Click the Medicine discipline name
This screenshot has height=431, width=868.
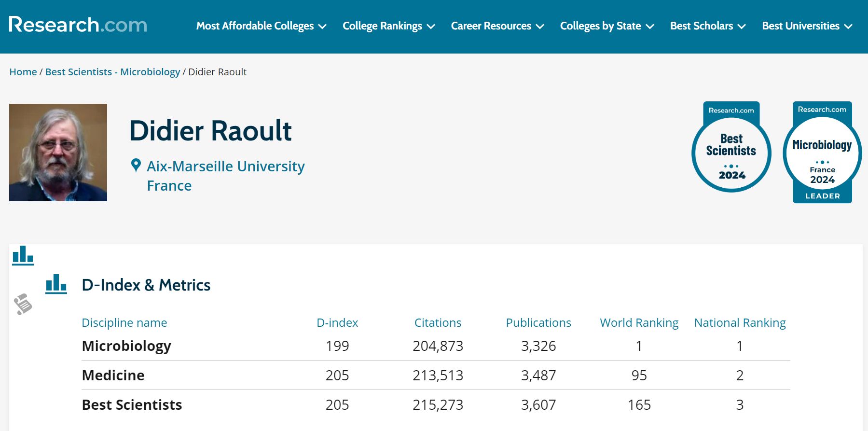point(113,375)
